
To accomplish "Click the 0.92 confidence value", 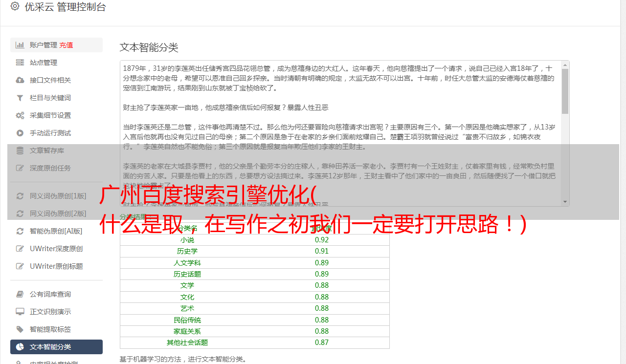I will [322, 240].
